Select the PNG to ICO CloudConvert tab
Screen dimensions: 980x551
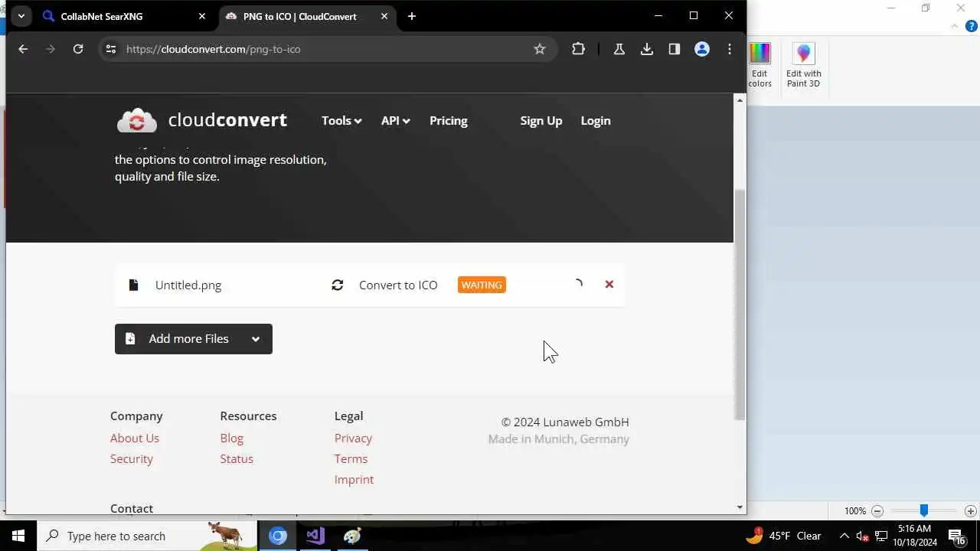(306, 16)
